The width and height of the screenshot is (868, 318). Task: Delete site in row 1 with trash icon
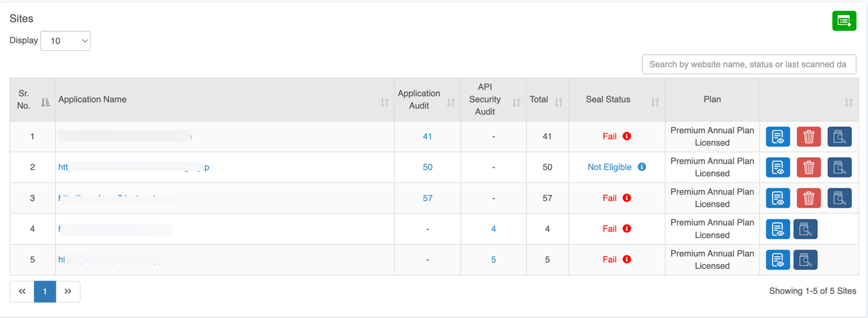click(809, 137)
